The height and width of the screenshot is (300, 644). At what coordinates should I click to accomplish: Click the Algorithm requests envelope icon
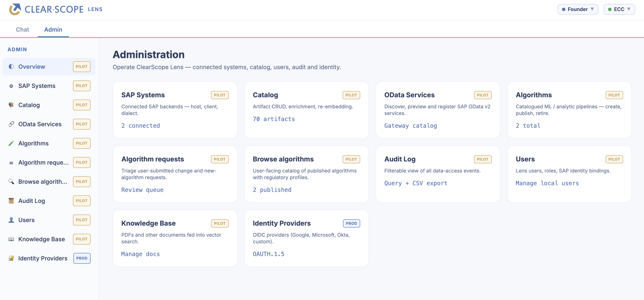pyautogui.click(x=11, y=163)
